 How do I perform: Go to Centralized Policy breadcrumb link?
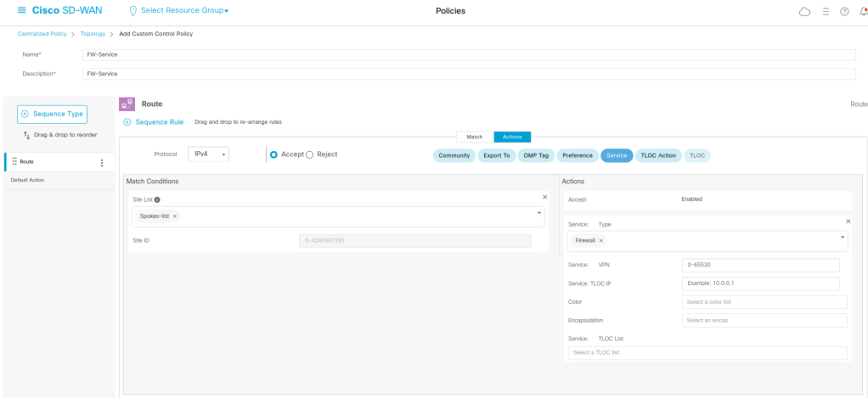click(x=44, y=34)
